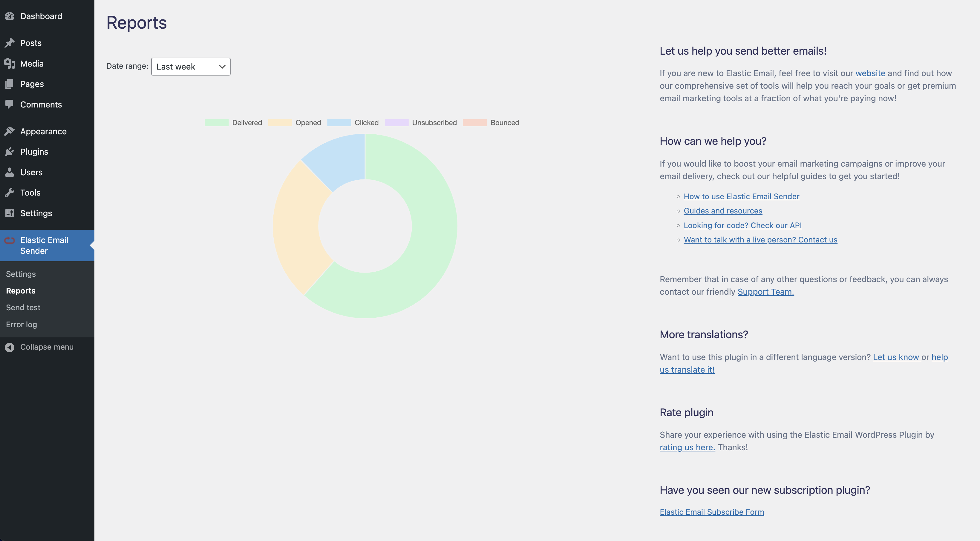
Task: Click the Tools icon in sidebar
Action: (10, 193)
